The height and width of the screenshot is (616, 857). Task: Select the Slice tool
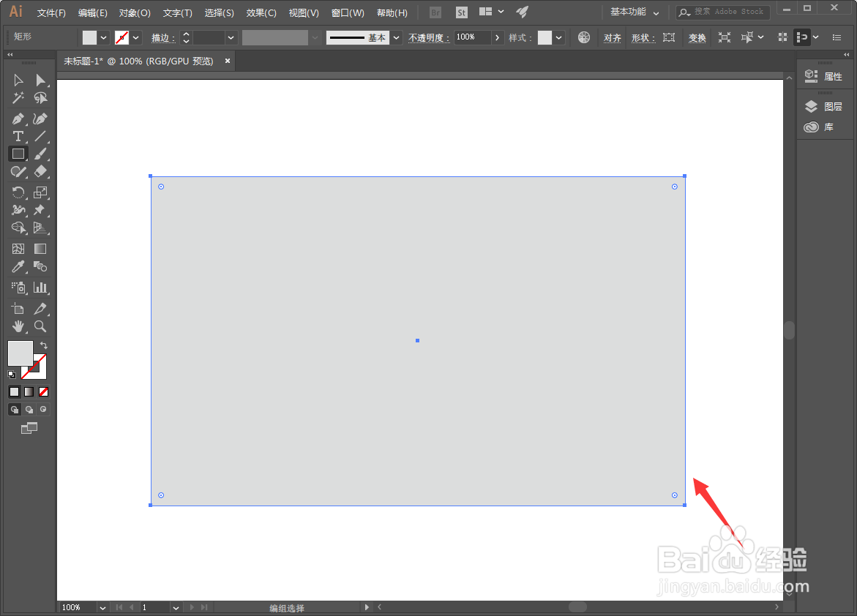40,309
